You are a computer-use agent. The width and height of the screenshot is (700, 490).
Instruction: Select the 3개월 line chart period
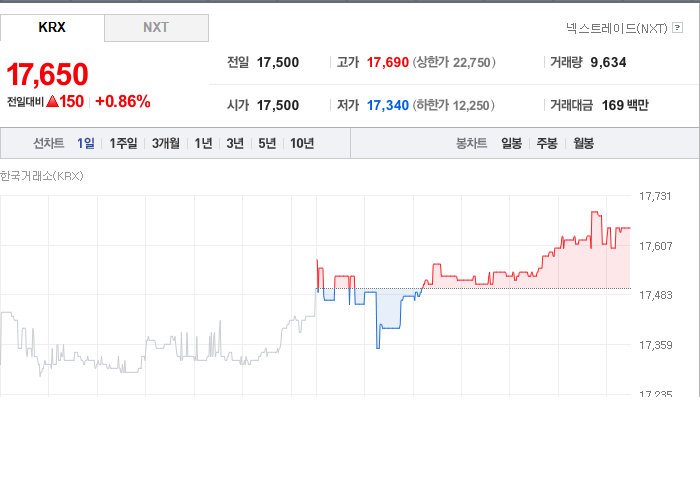[166, 143]
